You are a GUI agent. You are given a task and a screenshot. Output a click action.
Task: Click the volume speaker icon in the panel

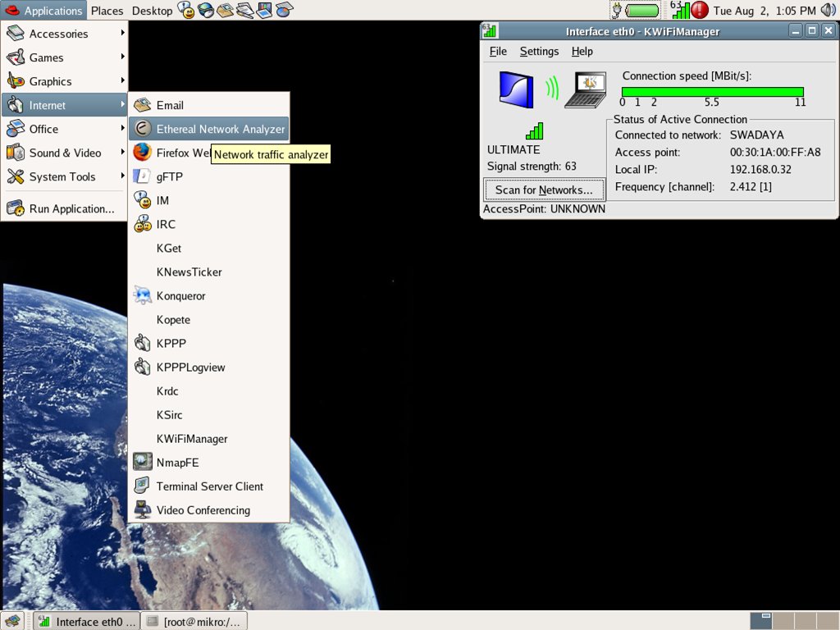click(x=828, y=11)
